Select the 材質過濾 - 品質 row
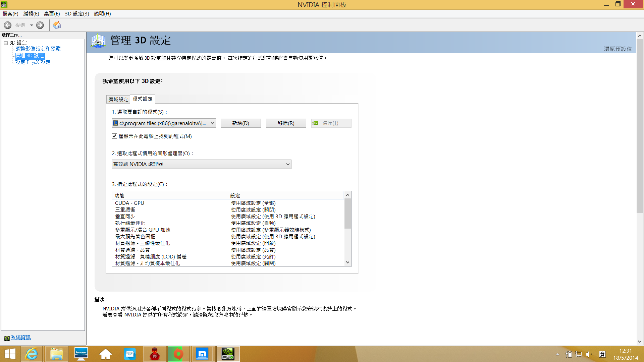 click(228, 250)
